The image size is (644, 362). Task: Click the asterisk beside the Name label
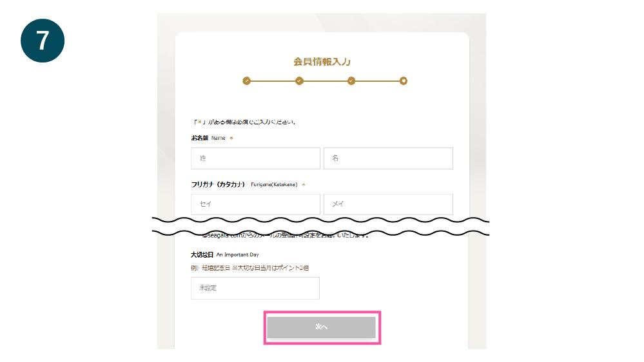[x=231, y=138]
